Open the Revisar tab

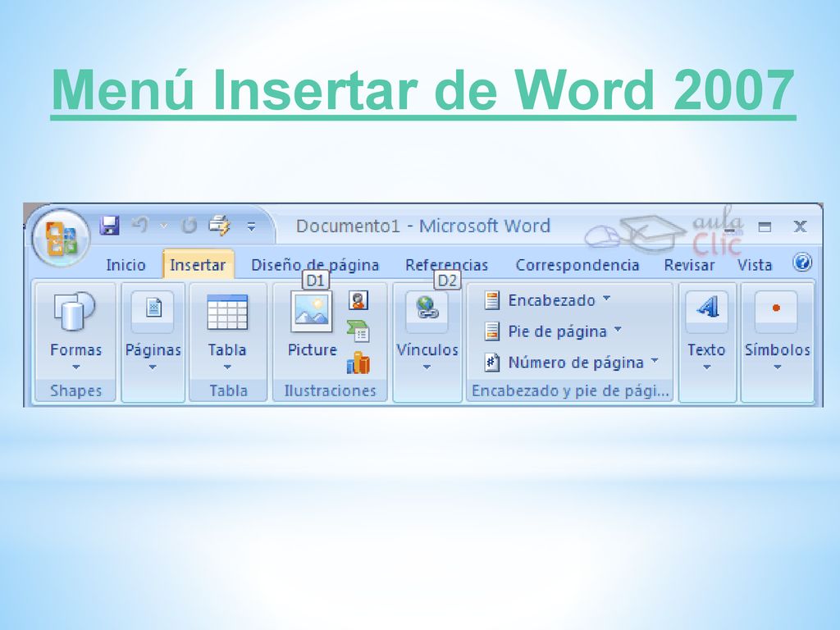click(x=689, y=265)
